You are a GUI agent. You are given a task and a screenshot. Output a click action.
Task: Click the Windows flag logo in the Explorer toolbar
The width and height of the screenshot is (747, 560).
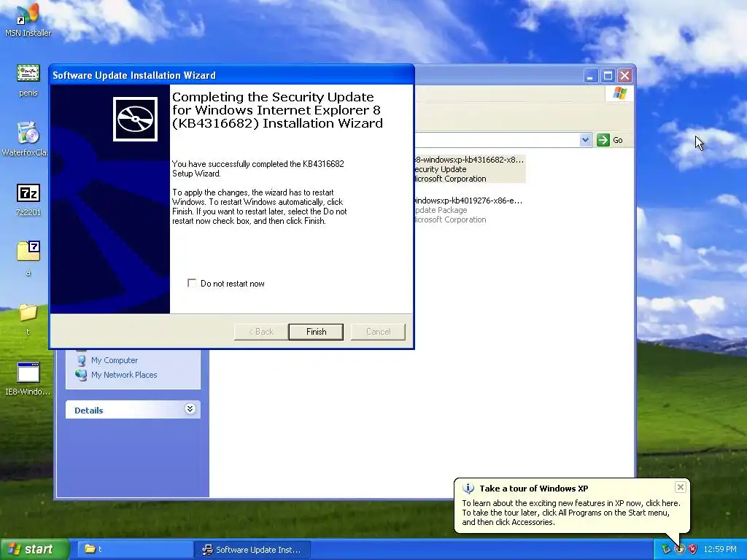pos(619,93)
